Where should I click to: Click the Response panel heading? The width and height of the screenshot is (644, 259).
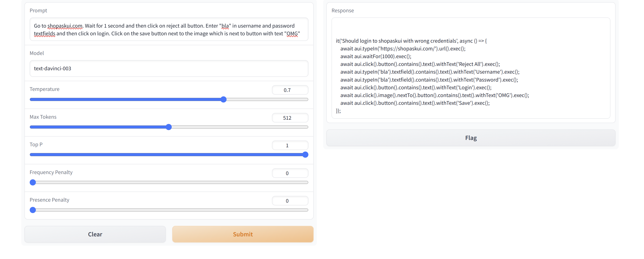click(342, 11)
